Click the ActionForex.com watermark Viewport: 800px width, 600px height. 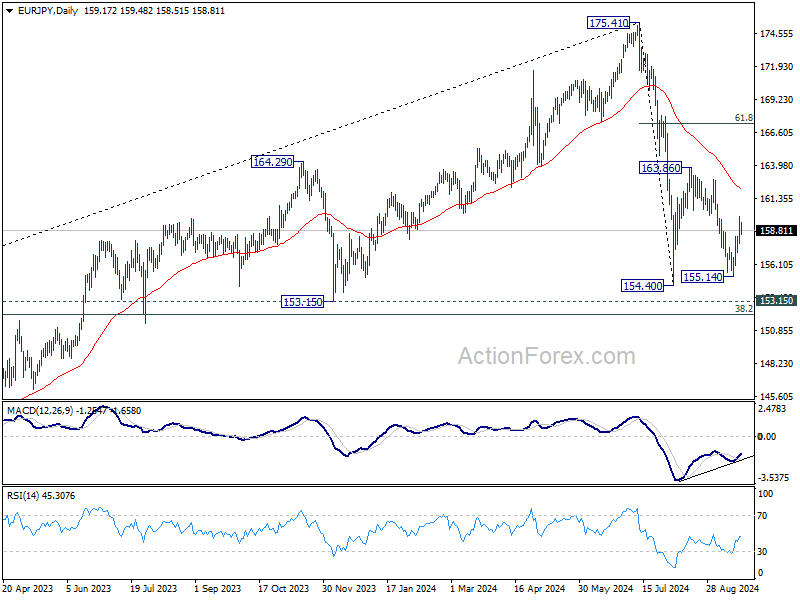pos(546,356)
